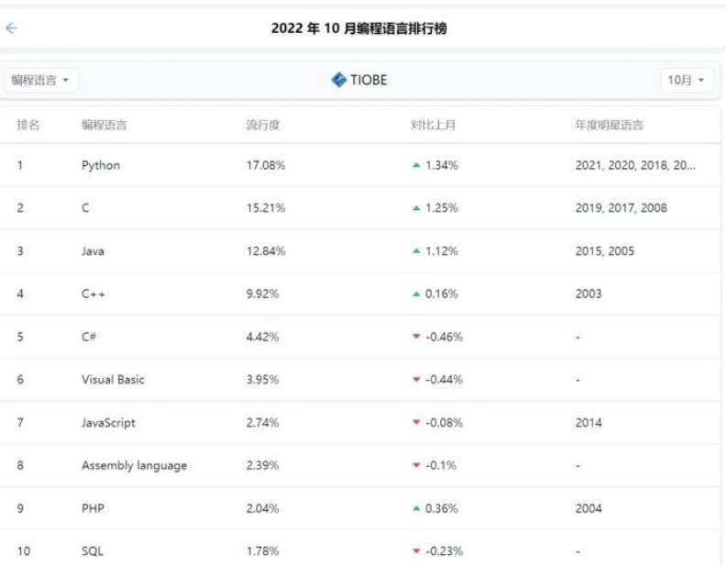728x566 pixels.
Task: Click the 排名 column header
Action: [28, 125]
